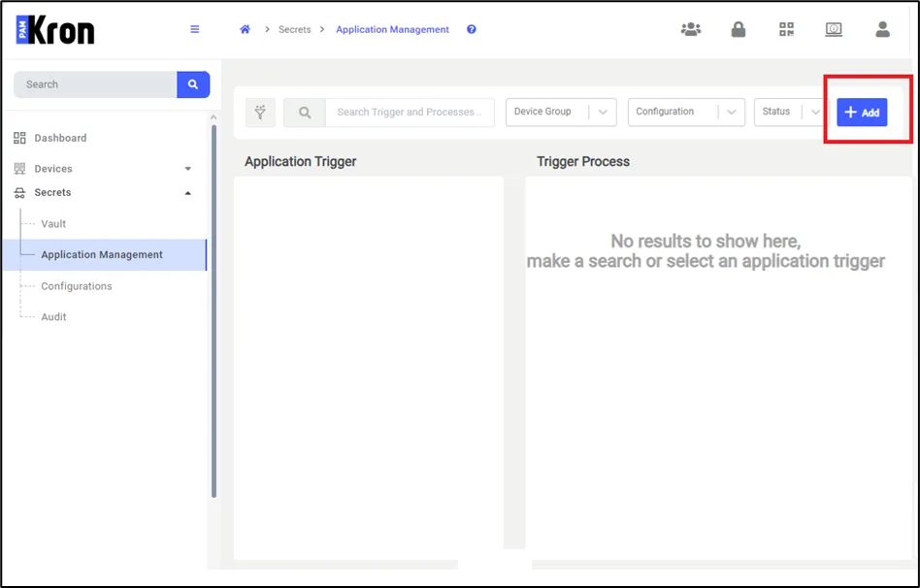920x588 pixels.
Task: Click the magnifier icon beside trigger search
Action: (x=305, y=113)
